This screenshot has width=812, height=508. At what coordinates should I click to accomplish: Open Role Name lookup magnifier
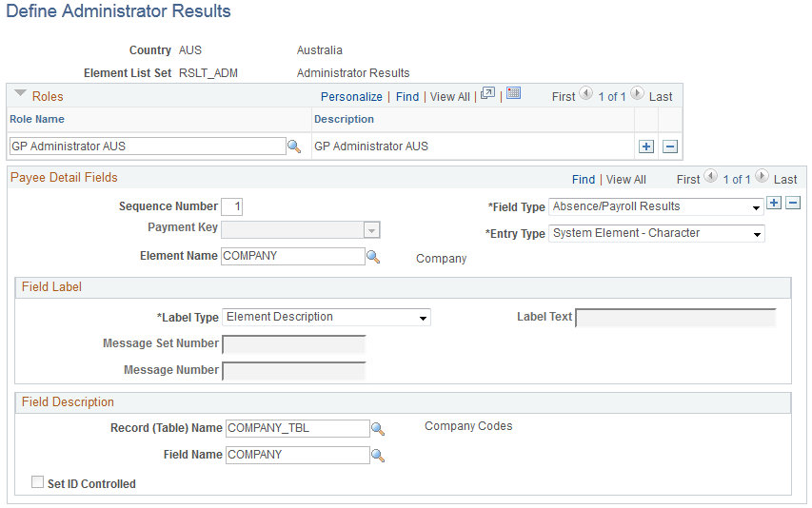click(x=293, y=147)
